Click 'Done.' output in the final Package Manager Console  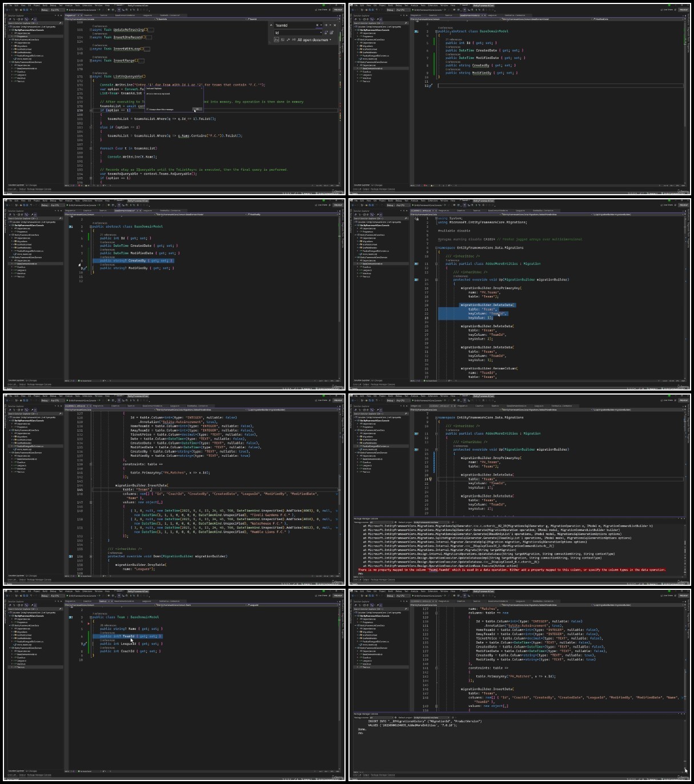click(362, 729)
